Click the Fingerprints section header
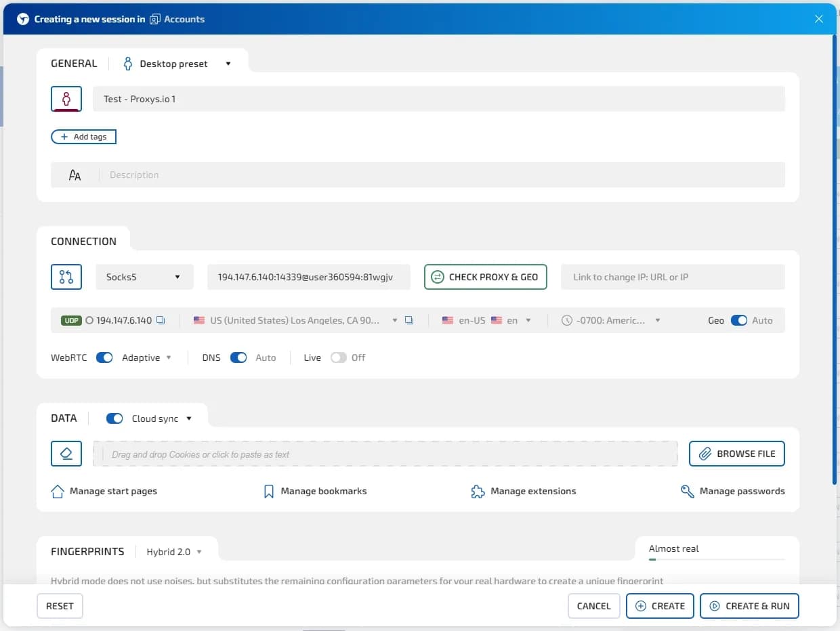 [87, 551]
